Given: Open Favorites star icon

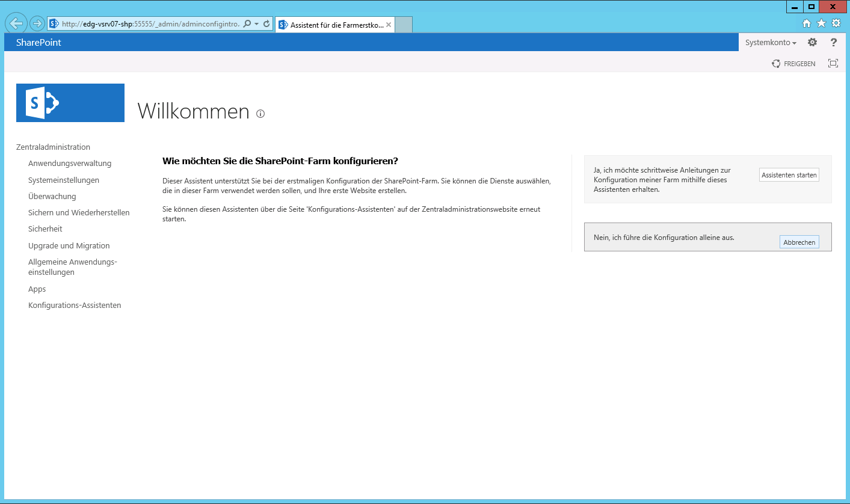Looking at the screenshot, I should click(821, 23).
